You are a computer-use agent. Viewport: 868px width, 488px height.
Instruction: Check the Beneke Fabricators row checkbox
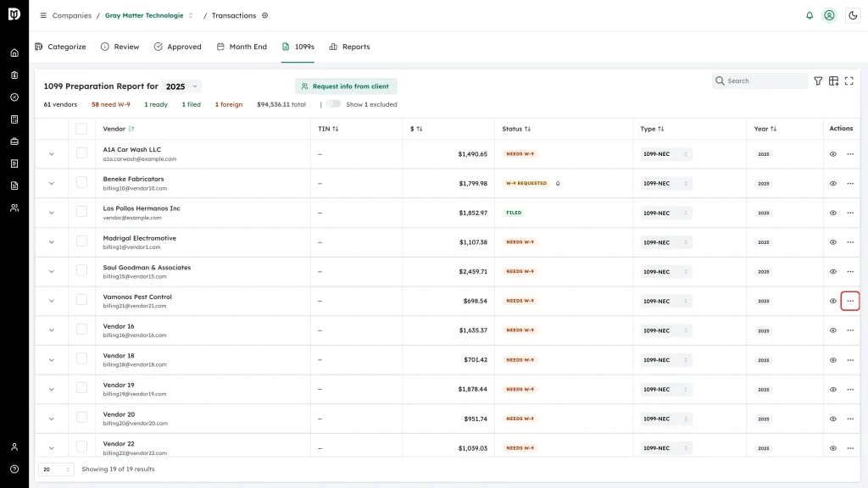click(81, 182)
